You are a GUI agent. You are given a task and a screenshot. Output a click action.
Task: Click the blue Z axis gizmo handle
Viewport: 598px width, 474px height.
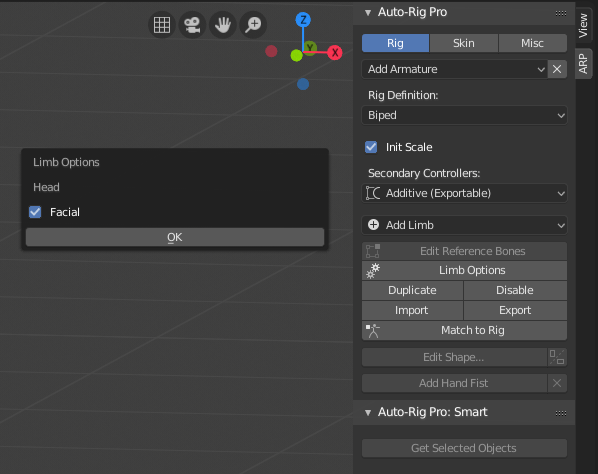303,20
